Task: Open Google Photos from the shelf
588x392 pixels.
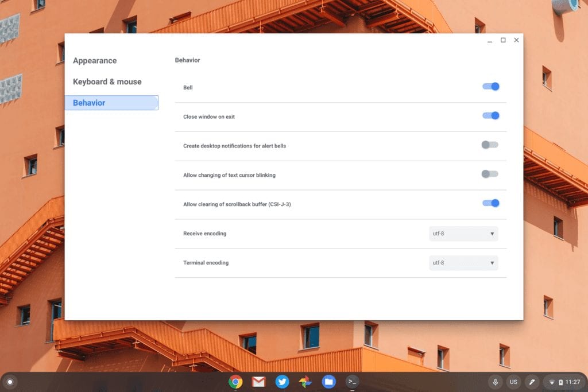Action: tap(305, 382)
